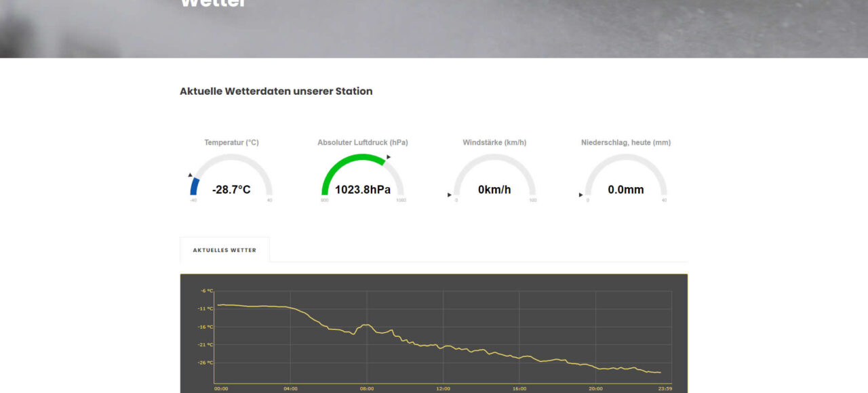
Task: Click the -16 °C label on chart axis
Action: [207, 327]
